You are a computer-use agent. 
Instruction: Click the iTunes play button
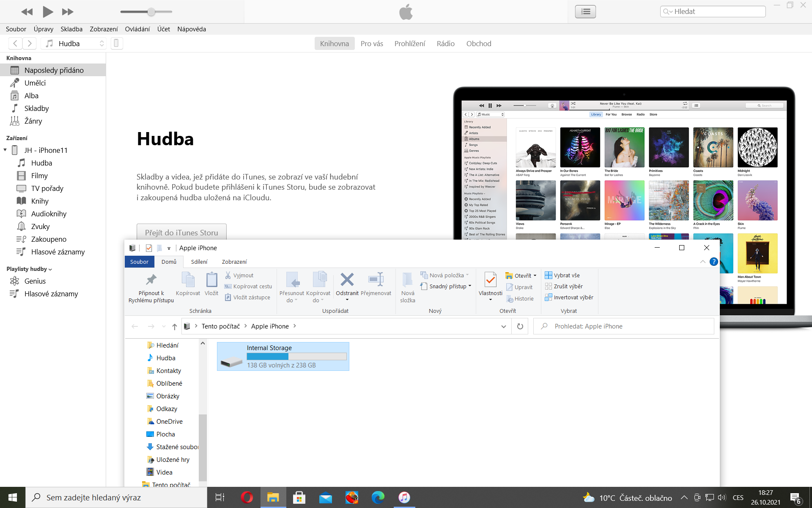click(48, 12)
